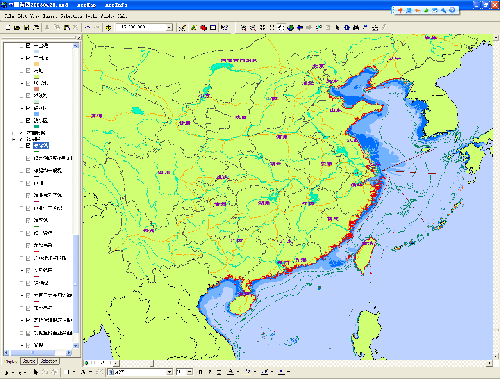
Task: Open the map scale dropdown
Action: [x=170, y=27]
